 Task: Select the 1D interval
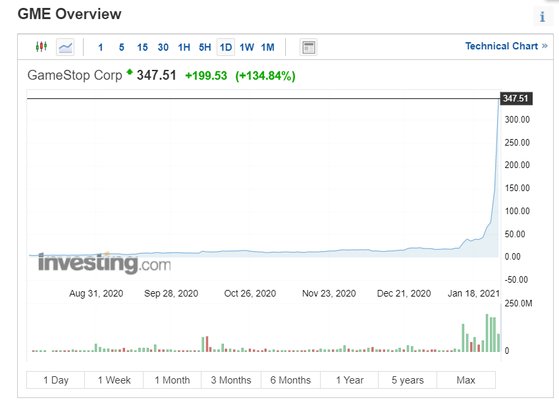pos(226,47)
